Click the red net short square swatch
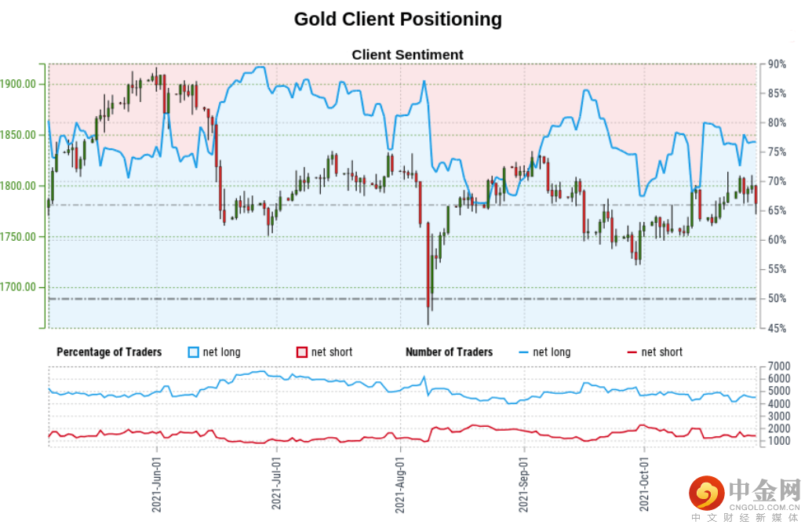Screen dimensions: 812x532 (301, 352)
